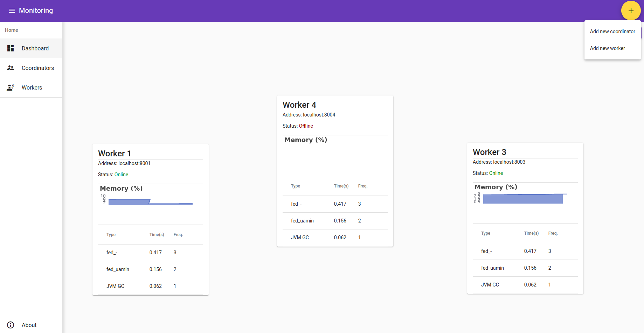Click Worker 4 Offline status
The image size is (644, 333).
(x=306, y=126)
